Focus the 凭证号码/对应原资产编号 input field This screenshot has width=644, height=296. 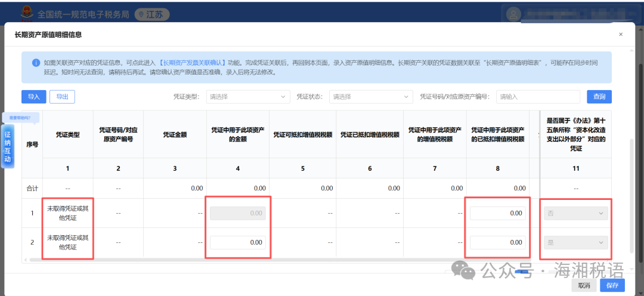(x=538, y=97)
